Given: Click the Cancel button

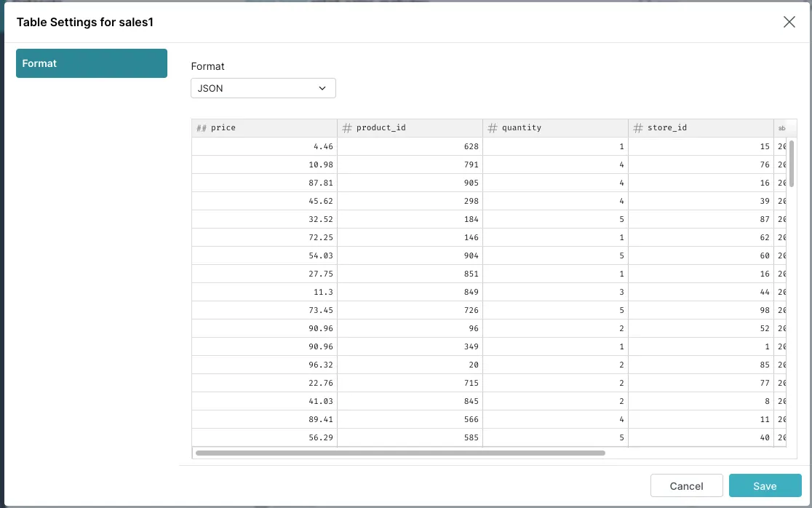Looking at the screenshot, I should click(686, 485).
